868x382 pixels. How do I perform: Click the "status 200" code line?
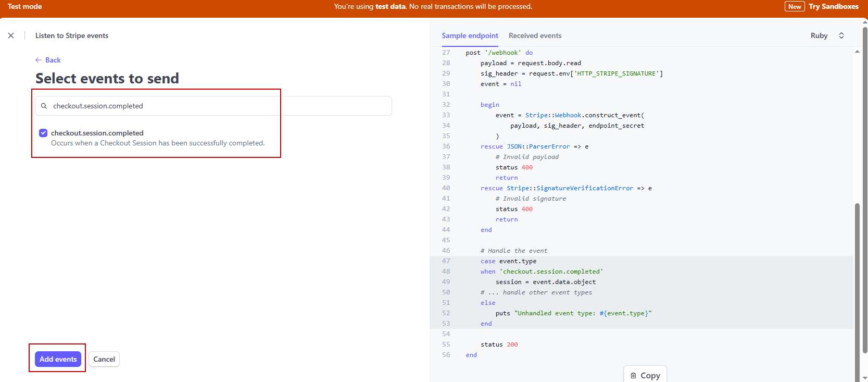click(x=499, y=344)
